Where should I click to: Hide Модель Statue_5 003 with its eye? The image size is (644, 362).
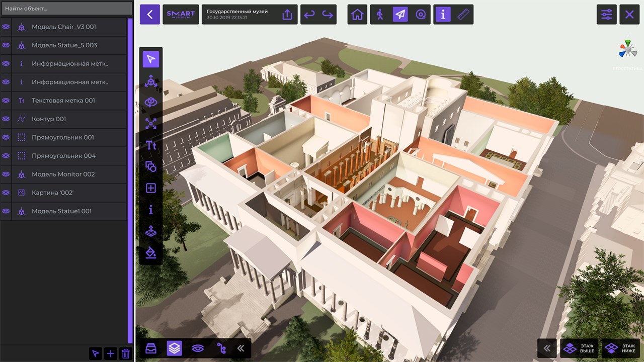(x=6, y=45)
